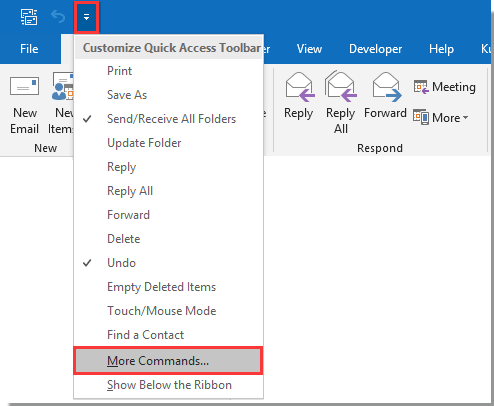Screen dimensions: 494x406
Task: Click the New Items icon
Action: pos(63,86)
